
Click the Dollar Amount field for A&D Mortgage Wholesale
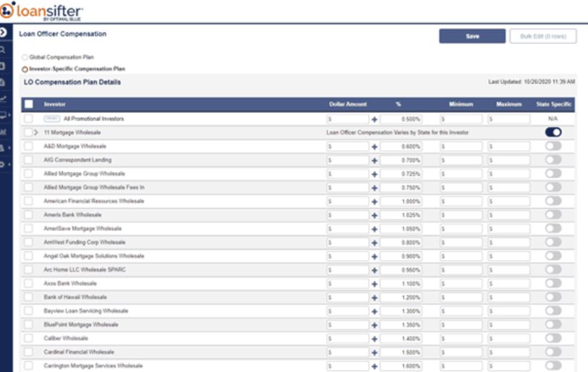coord(348,147)
